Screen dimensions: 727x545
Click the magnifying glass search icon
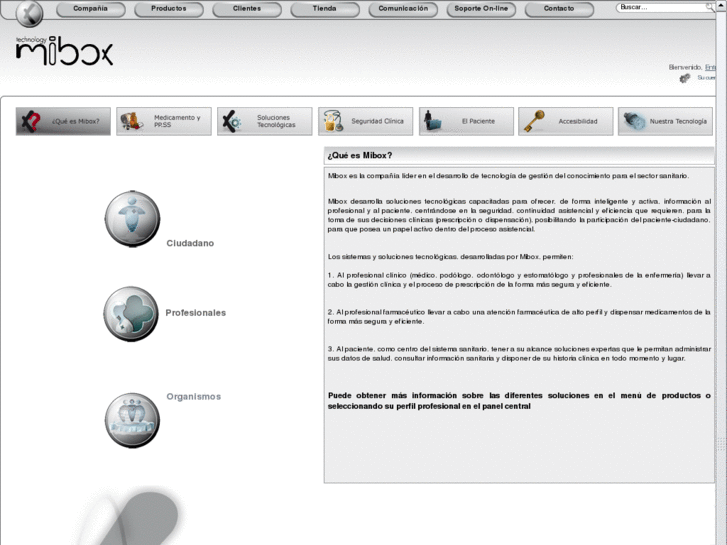[x=710, y=7]
